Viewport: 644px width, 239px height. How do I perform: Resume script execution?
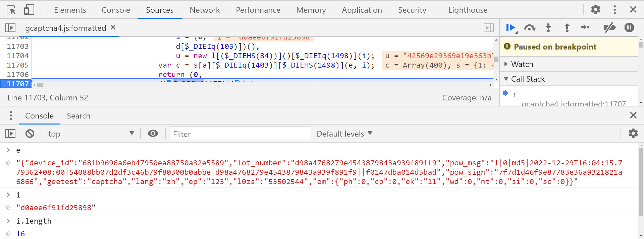click(x=510, y=27)
